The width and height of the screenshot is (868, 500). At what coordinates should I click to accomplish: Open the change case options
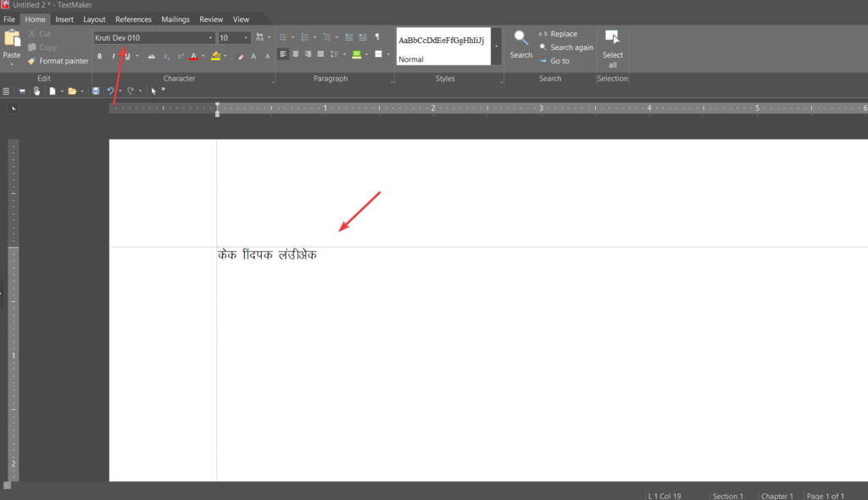[259, 37]
